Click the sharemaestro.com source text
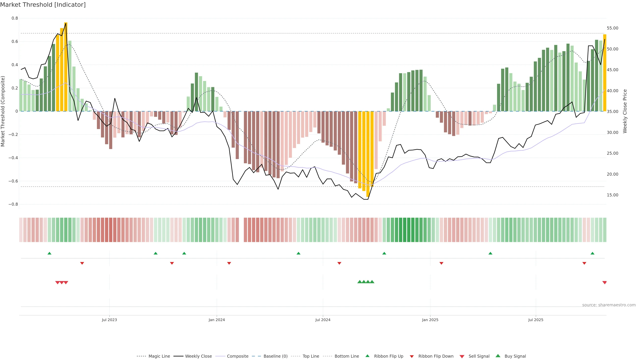644x362 pixels. coord(609,305)
